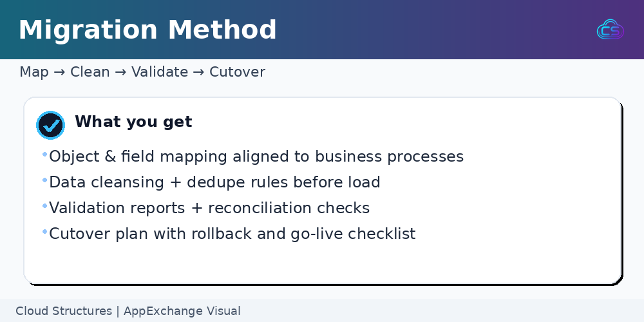The height and width of the screenshot is (322, 644).
Task: Click the Object & field mapping line
Action: [256, 156]
